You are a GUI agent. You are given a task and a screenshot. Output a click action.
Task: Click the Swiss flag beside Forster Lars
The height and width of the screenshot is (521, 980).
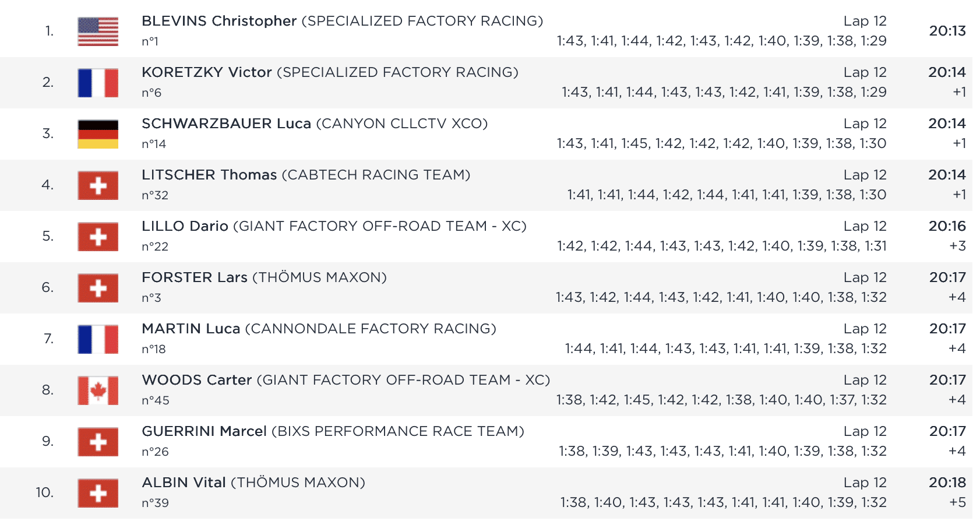pos(98,288)
